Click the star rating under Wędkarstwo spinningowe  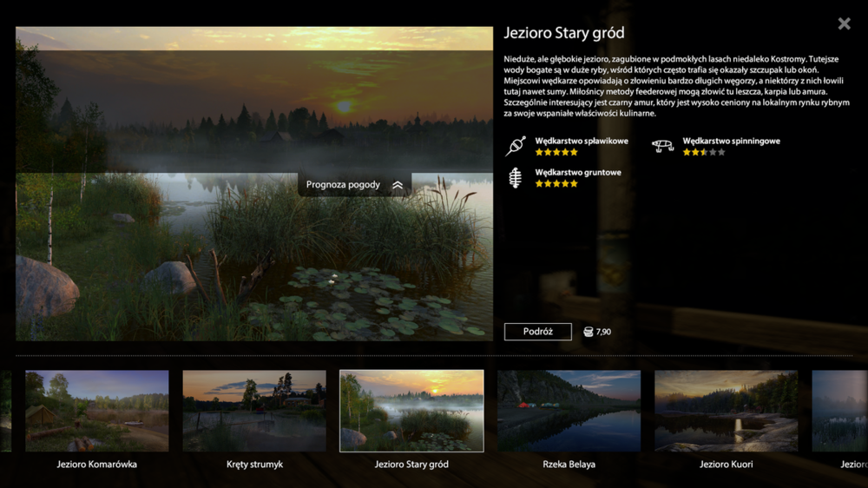[704, 152]
